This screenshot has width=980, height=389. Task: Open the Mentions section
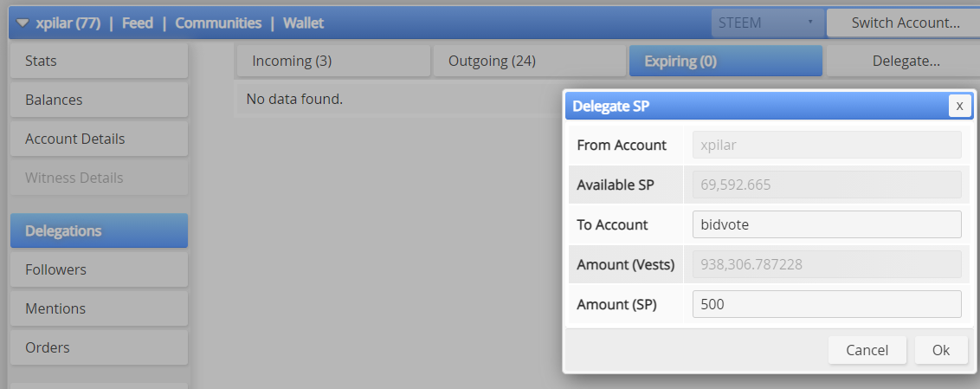pyautogui.click(x=99, y=309)
